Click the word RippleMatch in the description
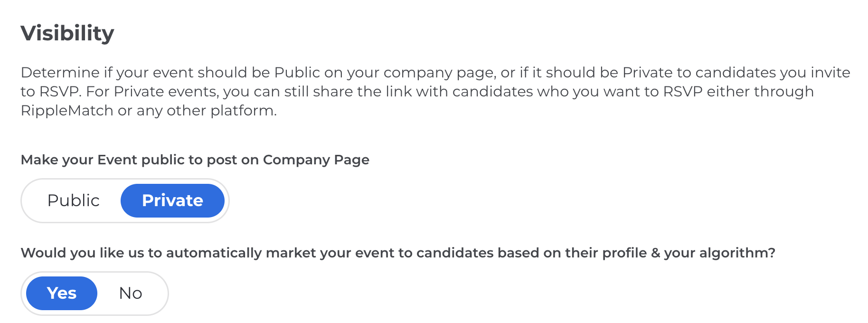 pos(67,111)
